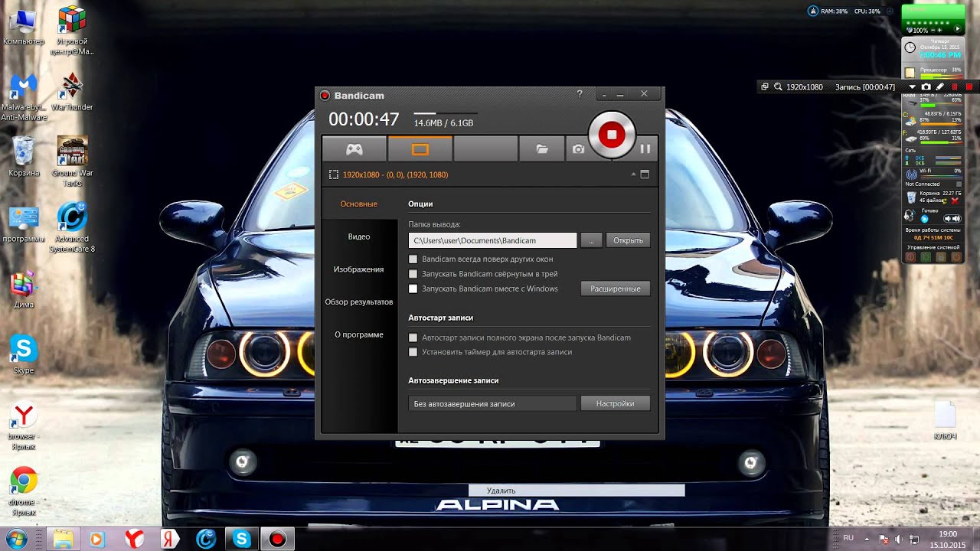This screenshot has width=980, height=551.
Task: Click the file size progress bar
Action: (446, 114)
